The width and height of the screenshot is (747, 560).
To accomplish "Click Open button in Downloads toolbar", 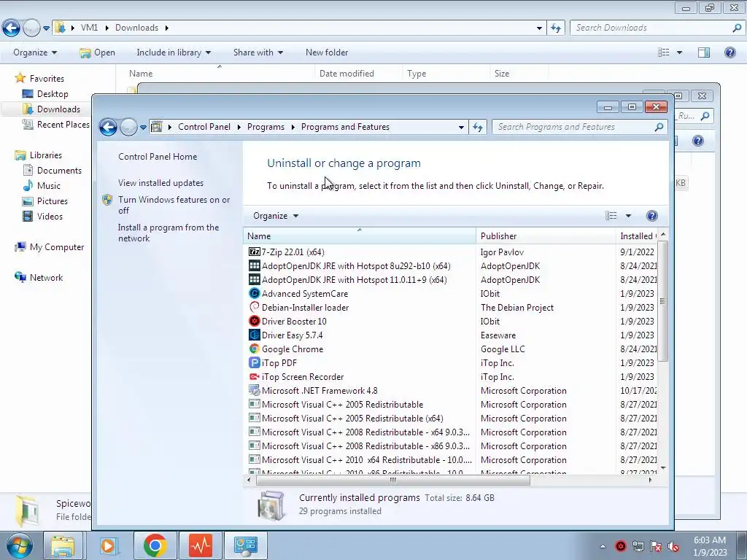I will 98,52.
